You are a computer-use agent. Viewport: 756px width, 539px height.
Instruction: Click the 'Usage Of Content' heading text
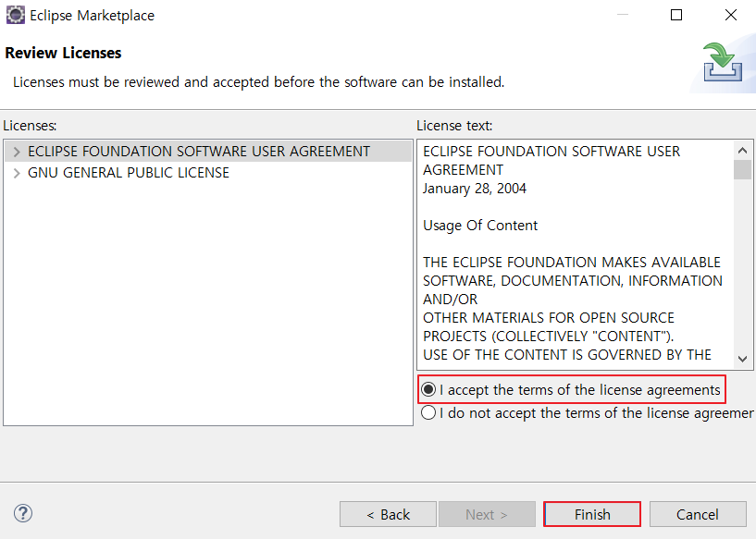tap(480, 226)
